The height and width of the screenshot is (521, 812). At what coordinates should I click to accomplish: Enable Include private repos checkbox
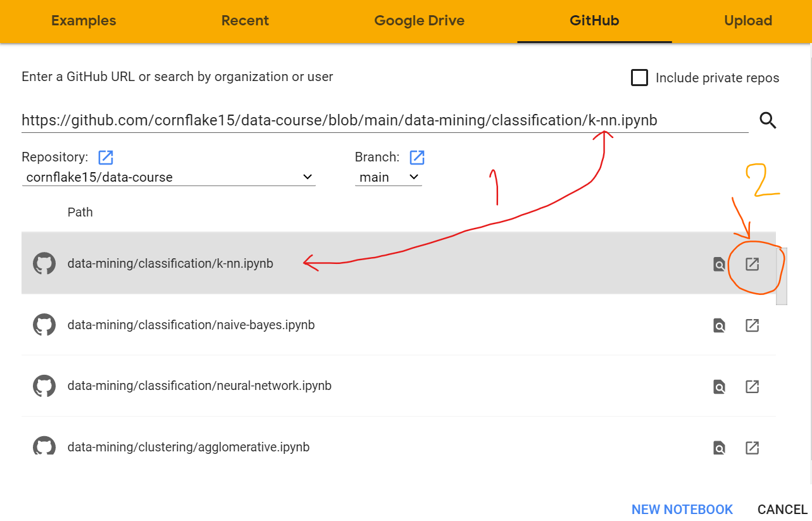tap(639, 78)
